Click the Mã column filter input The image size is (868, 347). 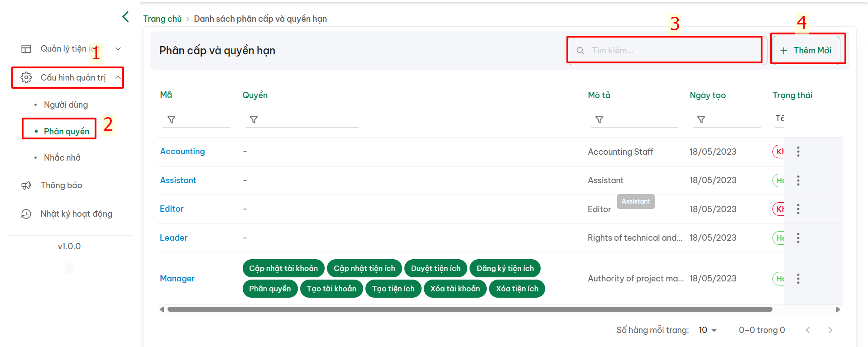[x=197, y=119]
